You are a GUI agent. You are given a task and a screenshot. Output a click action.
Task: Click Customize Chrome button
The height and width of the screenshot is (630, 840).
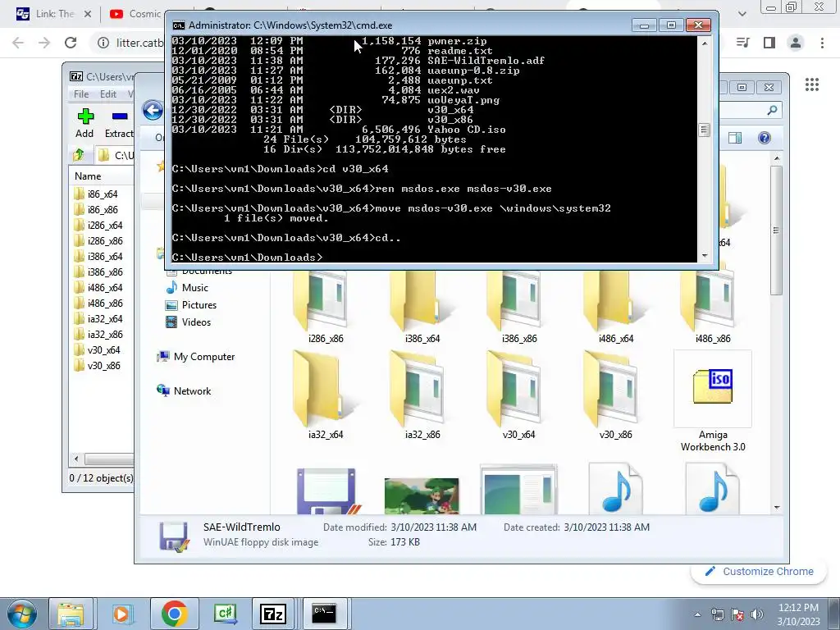point(759,572)
